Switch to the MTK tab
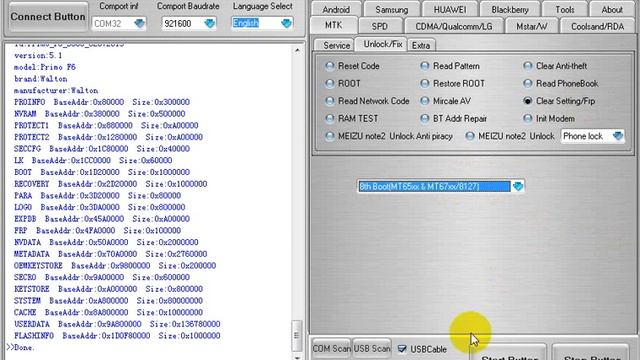Viewport: 640px width, 360px height. (333, 25)
